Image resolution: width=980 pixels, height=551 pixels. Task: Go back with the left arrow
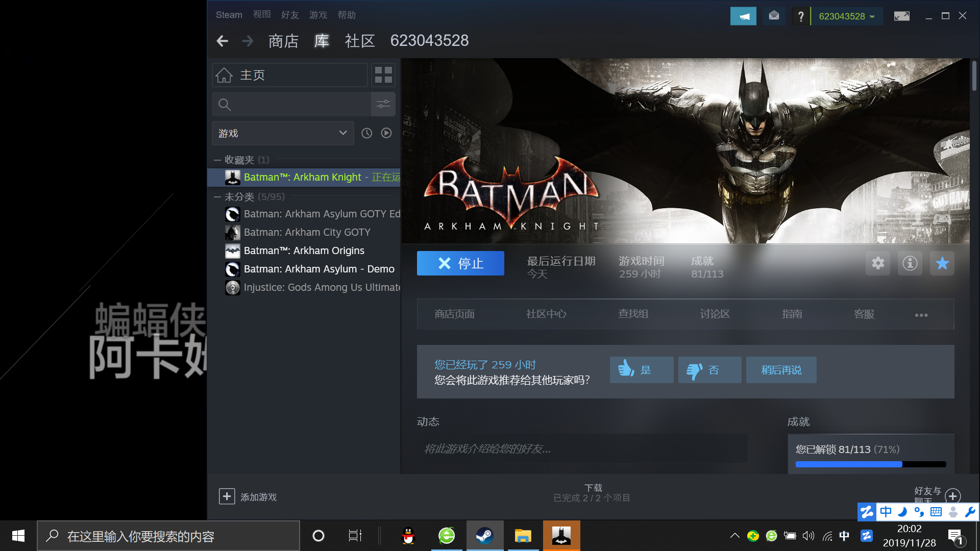(222, 41)
